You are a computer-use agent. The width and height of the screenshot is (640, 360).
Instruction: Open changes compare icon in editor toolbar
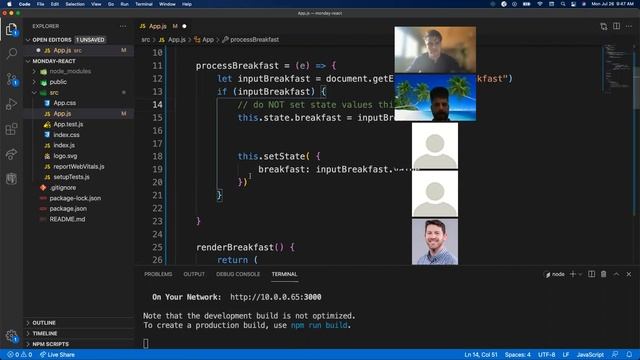(x=604, y=27)
